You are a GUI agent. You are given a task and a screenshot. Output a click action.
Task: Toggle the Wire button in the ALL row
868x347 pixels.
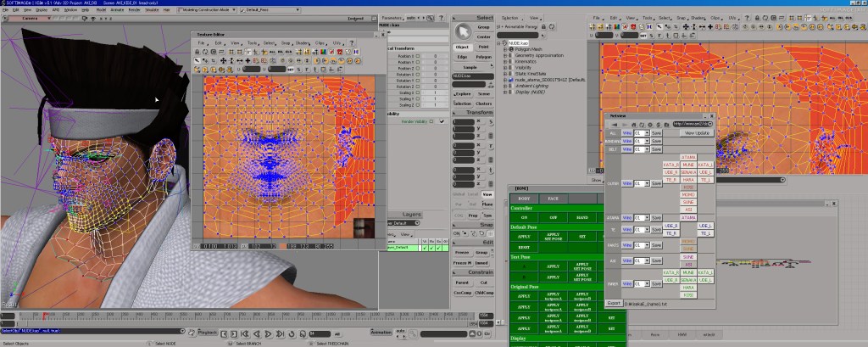(x=627, y=133)
